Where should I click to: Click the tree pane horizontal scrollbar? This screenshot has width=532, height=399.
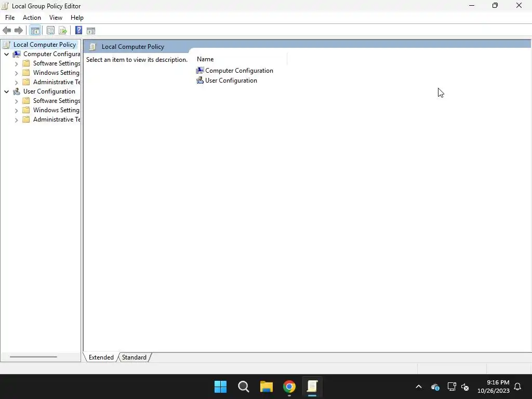point(33,356)
